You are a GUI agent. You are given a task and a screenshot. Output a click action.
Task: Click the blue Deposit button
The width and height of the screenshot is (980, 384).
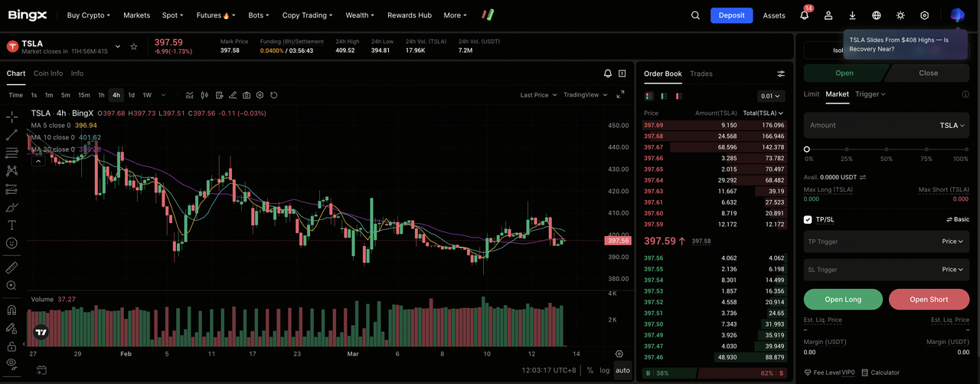coord(731,15)
